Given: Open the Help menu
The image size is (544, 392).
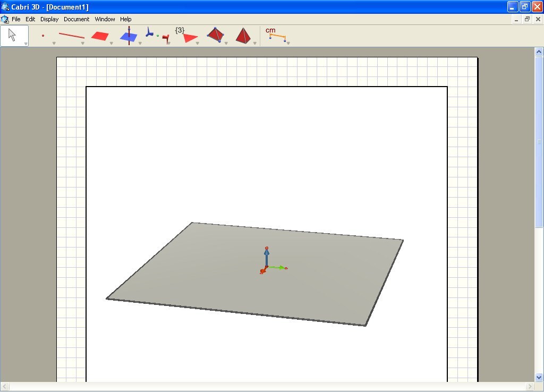Looking at the screenshot, I should tap(125, 19).
